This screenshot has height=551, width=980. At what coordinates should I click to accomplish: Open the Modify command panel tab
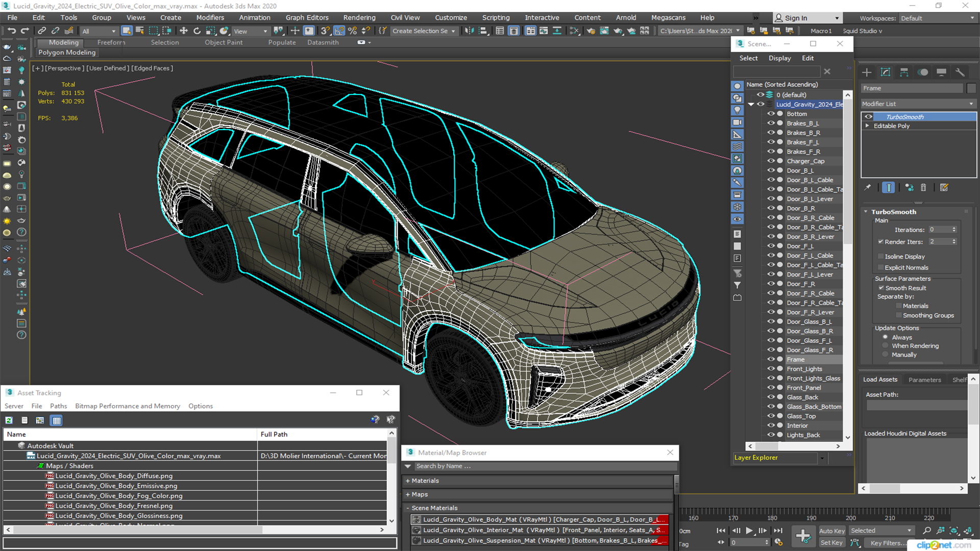point(886,72)
